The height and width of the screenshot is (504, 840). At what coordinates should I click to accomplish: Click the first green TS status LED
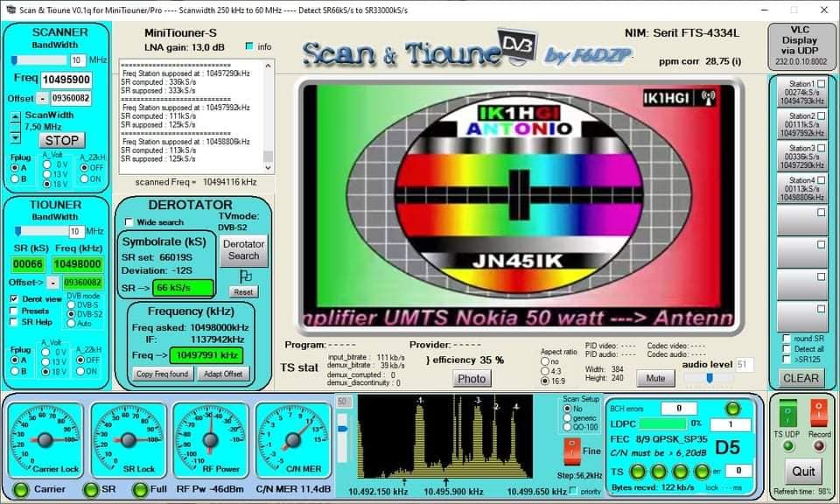pos(638,472)
